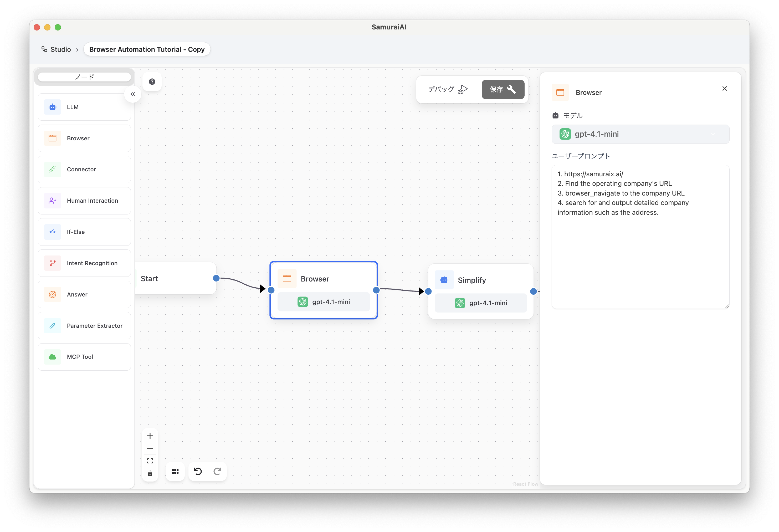Click the MCP Tool cloud icon

(x=52, y=357)
